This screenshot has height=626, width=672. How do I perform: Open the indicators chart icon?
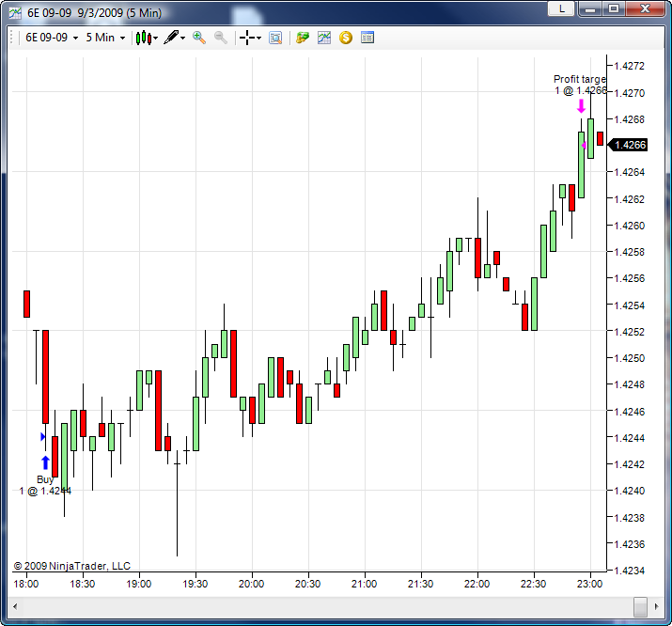(324, 38)
